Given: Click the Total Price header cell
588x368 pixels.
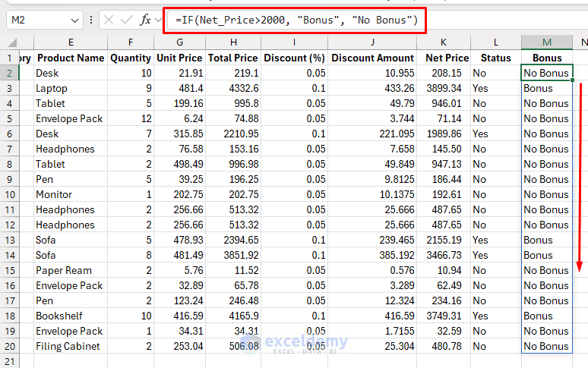Looking at the screenshot, I should pyautogui.click(x=233, y=58).
